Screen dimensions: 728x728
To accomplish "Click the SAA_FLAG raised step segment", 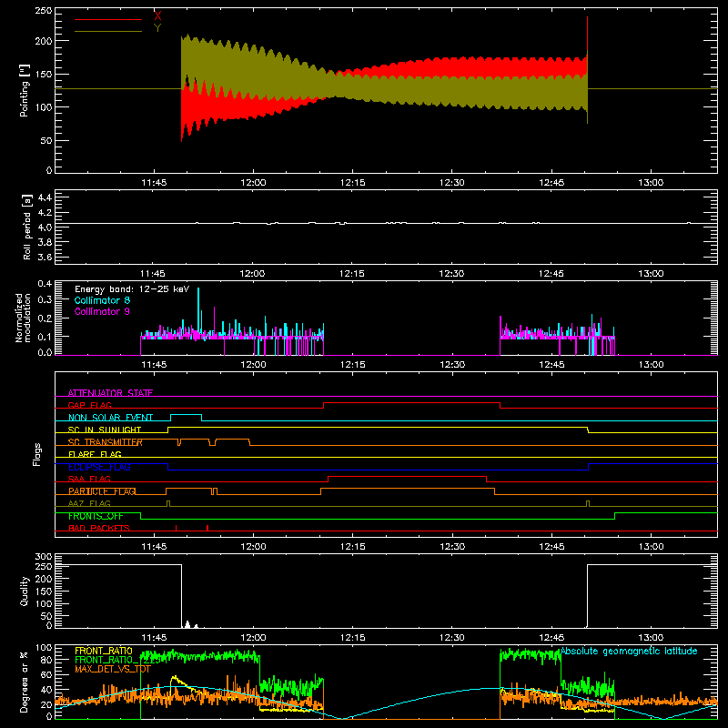I will coord(407,476).
